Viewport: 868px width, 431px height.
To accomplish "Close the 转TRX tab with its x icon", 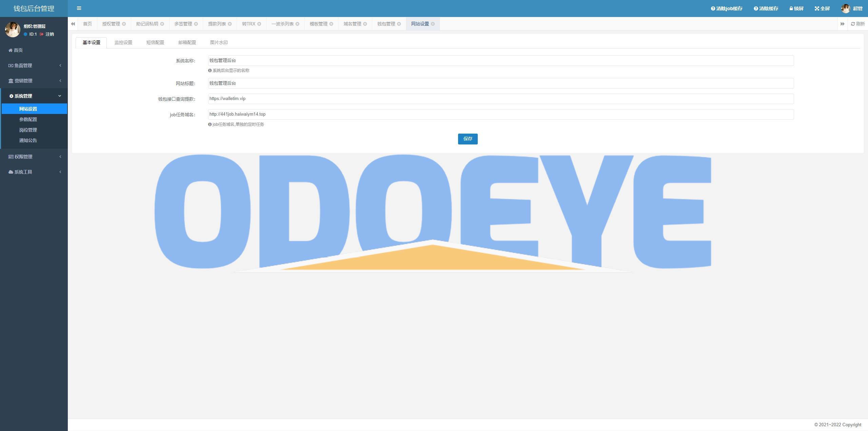I will coord(259,24).
